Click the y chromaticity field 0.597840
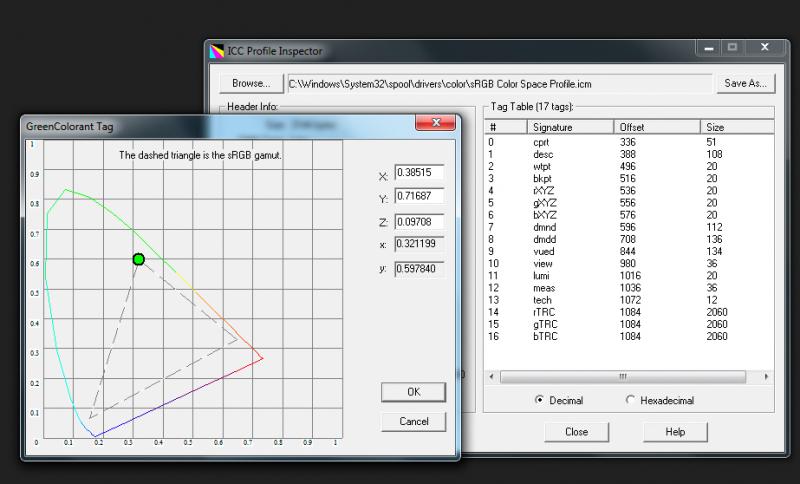The width and height of the screenshot is (800, 484). (419, 269)
